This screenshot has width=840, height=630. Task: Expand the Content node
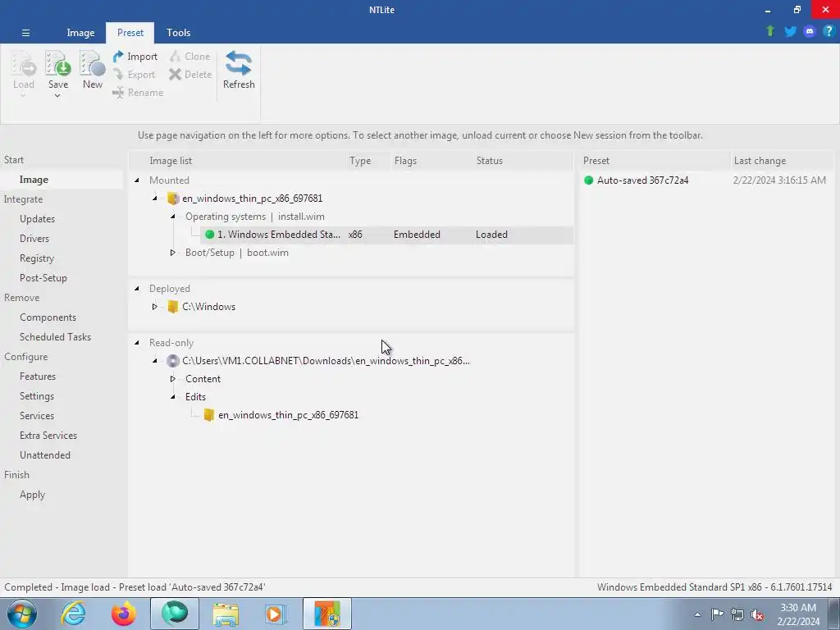click(172, 379)
